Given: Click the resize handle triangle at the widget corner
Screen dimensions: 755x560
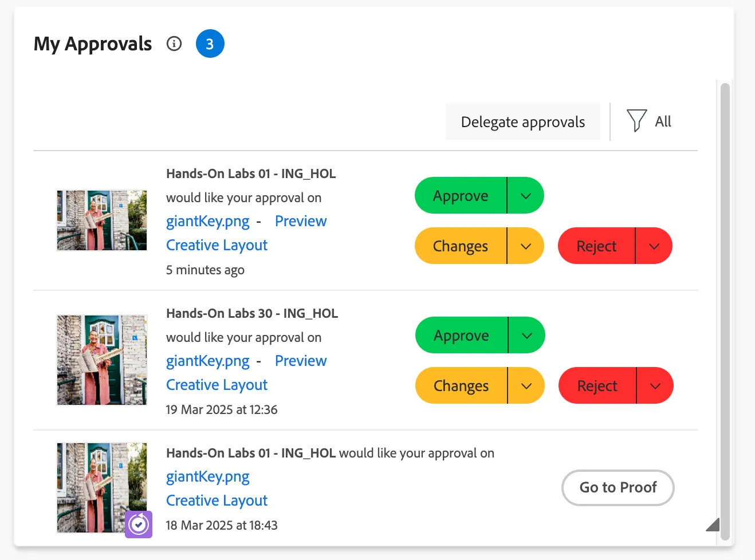Looking at the screenshot, I should tap(713, 524).
